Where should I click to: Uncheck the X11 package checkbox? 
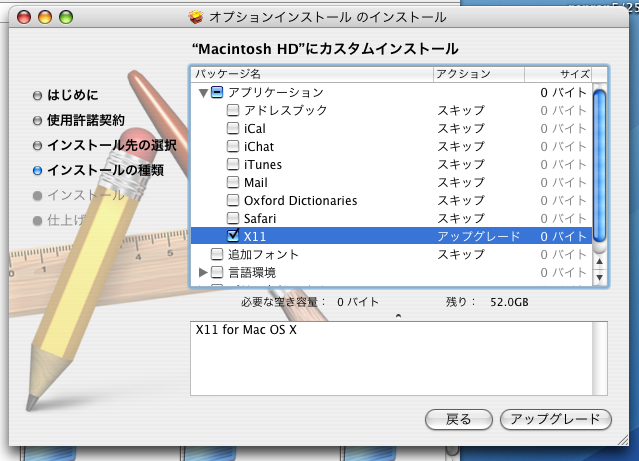coord(233,236)
